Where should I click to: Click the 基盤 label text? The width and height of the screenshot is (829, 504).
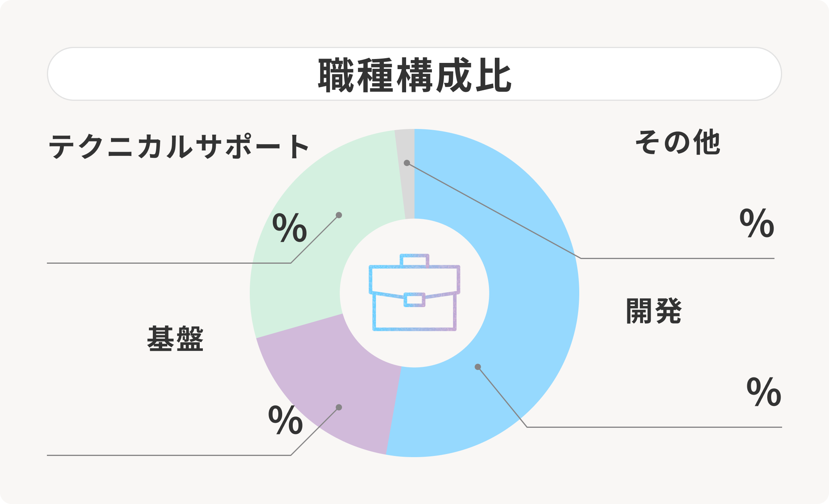pos(175,339)
